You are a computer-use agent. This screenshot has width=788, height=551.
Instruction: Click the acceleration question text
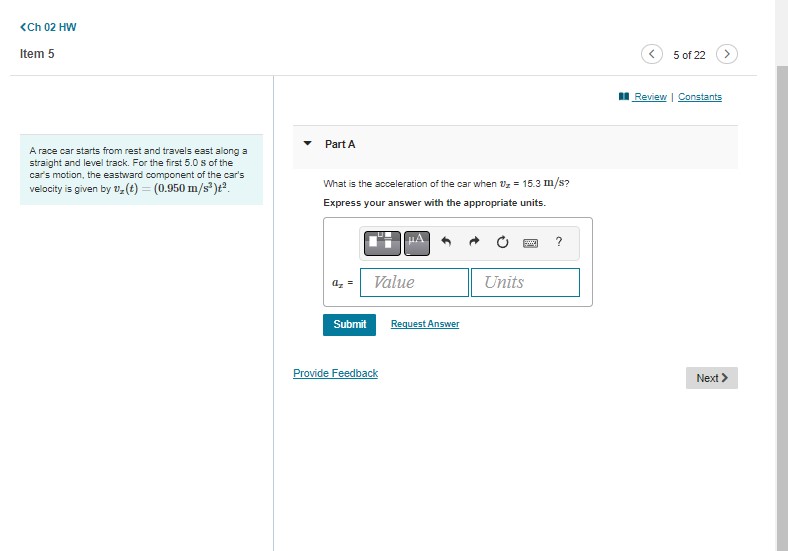(446, 183)
